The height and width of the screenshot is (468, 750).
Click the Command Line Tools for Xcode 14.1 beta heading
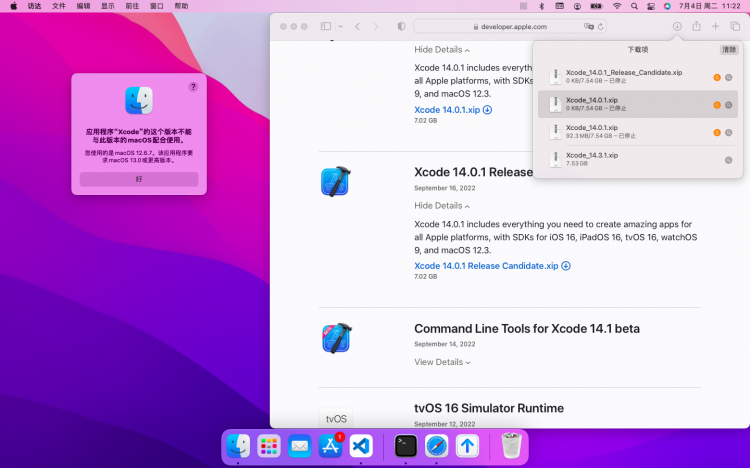[x=527, y=329]
